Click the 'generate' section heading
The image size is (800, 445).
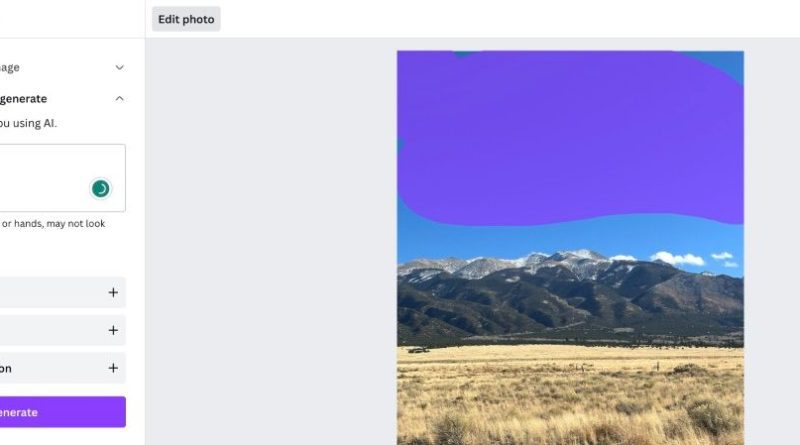point(23,98)
